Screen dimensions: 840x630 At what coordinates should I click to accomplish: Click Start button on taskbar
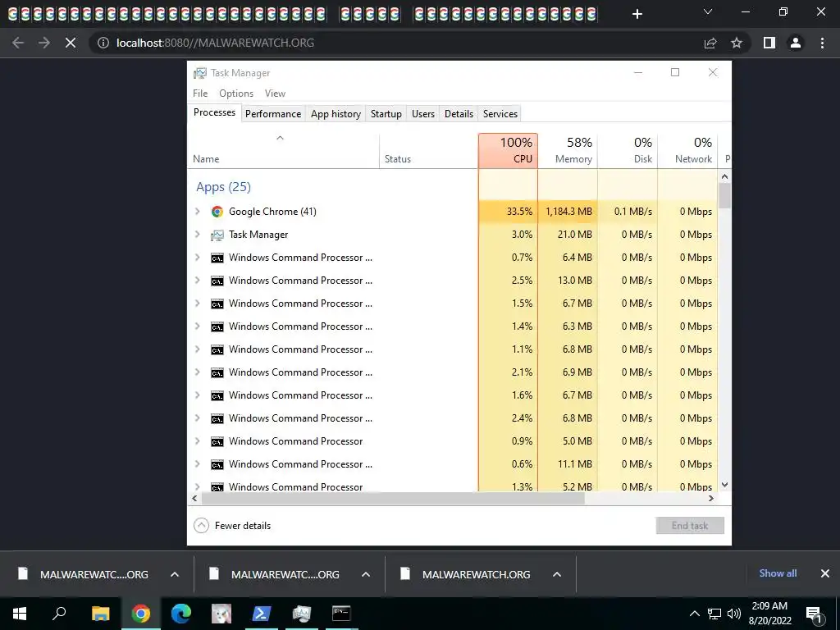[x=20, y=614]
